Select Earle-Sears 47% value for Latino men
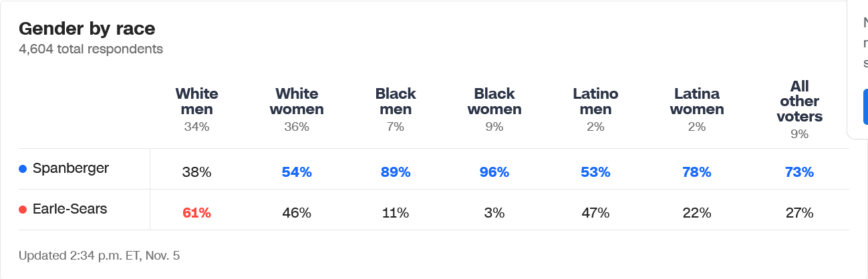 (595, 213)
